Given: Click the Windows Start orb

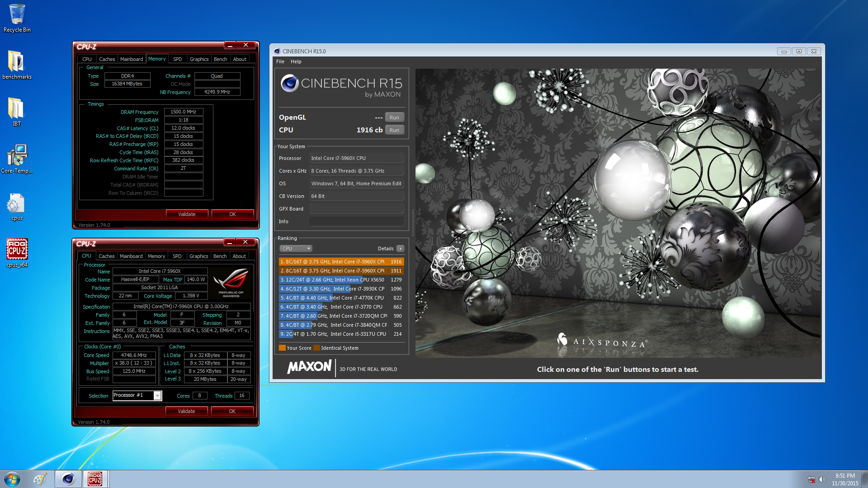Looking at the screenshot, I should [12, 479].
